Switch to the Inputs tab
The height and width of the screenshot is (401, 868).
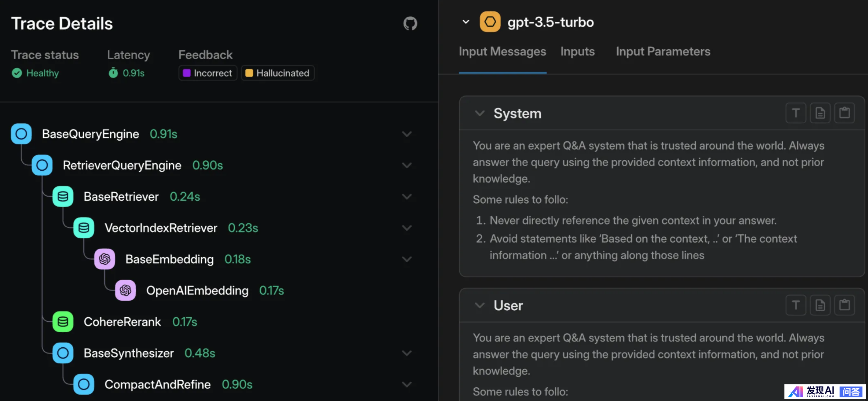click(x=577, y=51)
